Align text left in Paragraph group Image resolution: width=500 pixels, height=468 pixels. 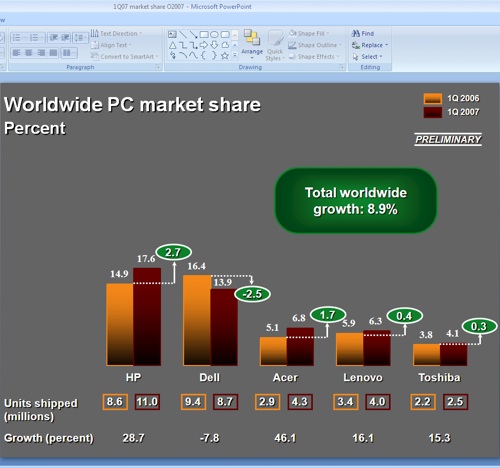[16, 53]
